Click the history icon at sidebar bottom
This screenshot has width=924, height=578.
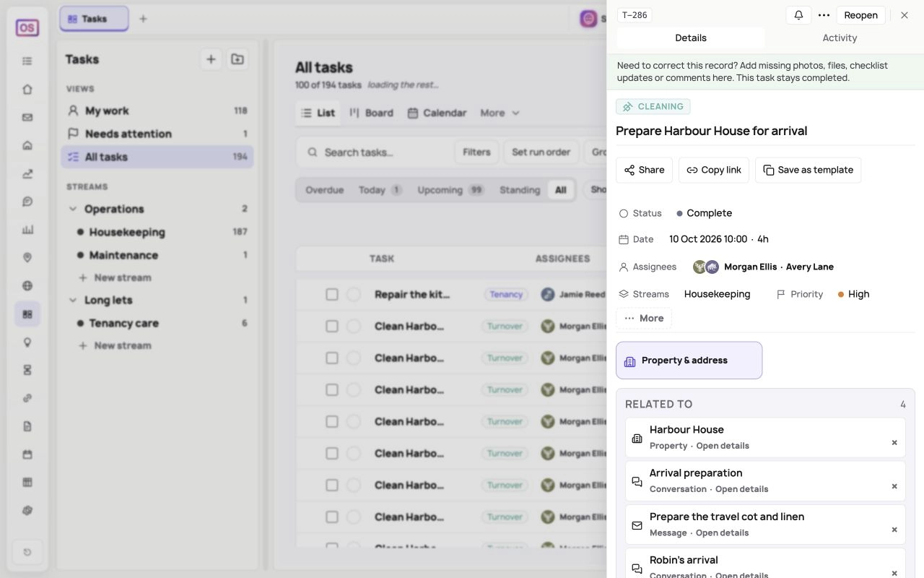coord(27,553)
